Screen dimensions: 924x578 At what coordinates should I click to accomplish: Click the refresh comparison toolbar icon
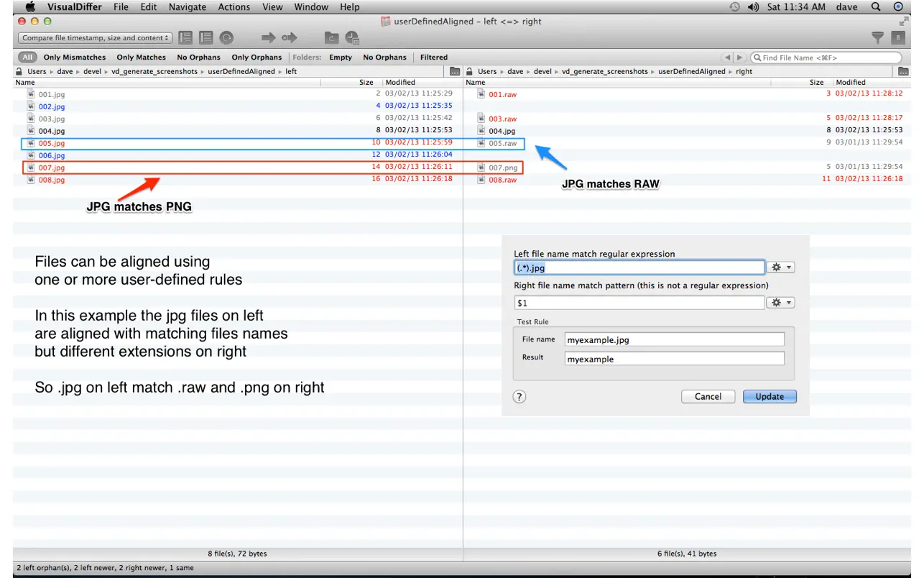coord(226,37)
